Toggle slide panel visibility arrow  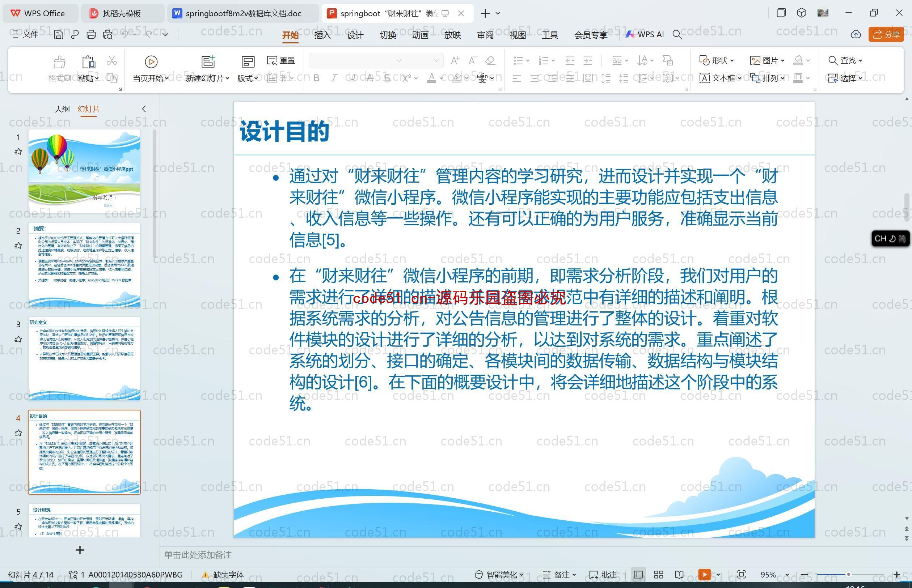pos(145,108)
